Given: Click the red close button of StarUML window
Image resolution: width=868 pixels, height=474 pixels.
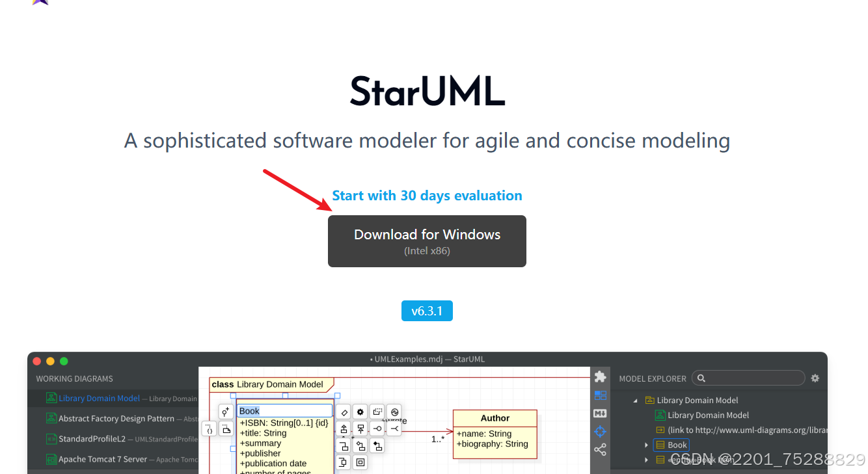Looking at the screenshot, I should click(37, 361).
